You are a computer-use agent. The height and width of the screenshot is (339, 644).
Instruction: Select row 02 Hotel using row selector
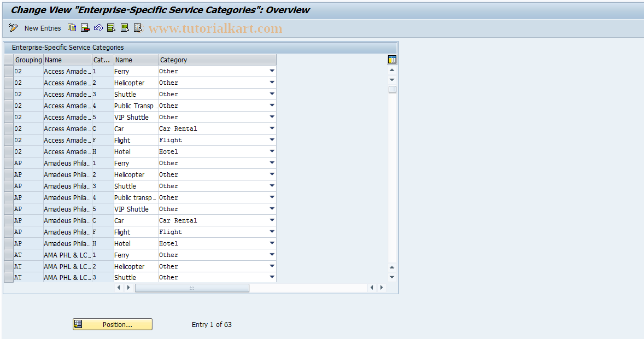pos(9,151)
